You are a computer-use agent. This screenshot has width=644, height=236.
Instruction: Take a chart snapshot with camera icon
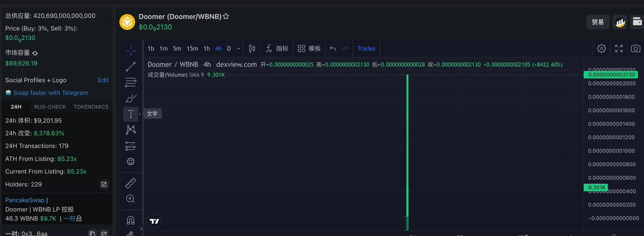click(635, 48)
